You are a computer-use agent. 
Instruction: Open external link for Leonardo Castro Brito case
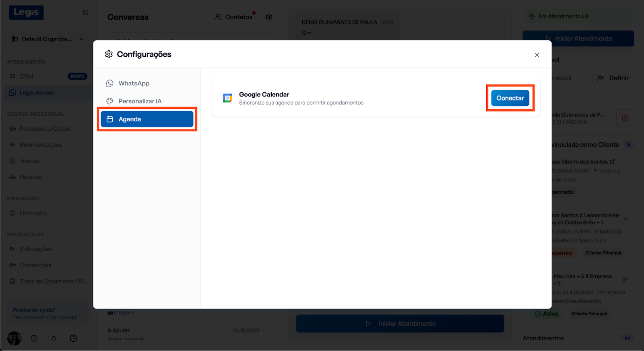[x=625, y=219]
